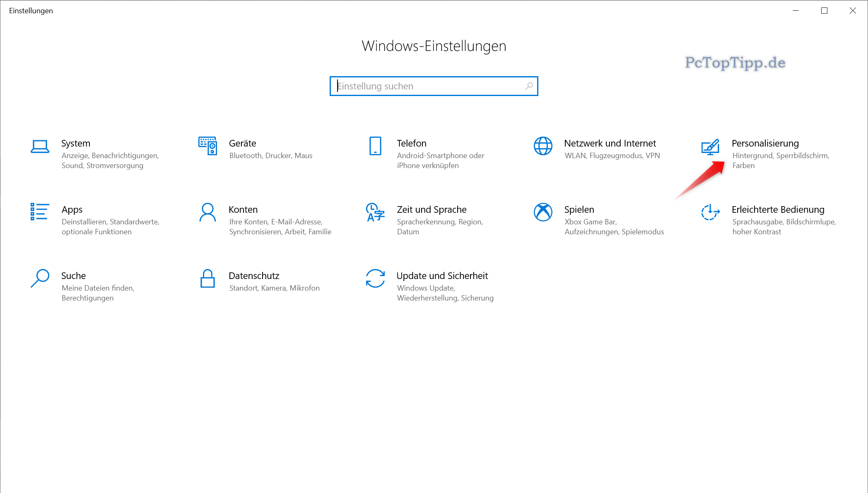868x493 pixels.
Task: Click 'Android-Smartphone oder iPhone verknüpfen' text
Action: [x=441, y=161]
